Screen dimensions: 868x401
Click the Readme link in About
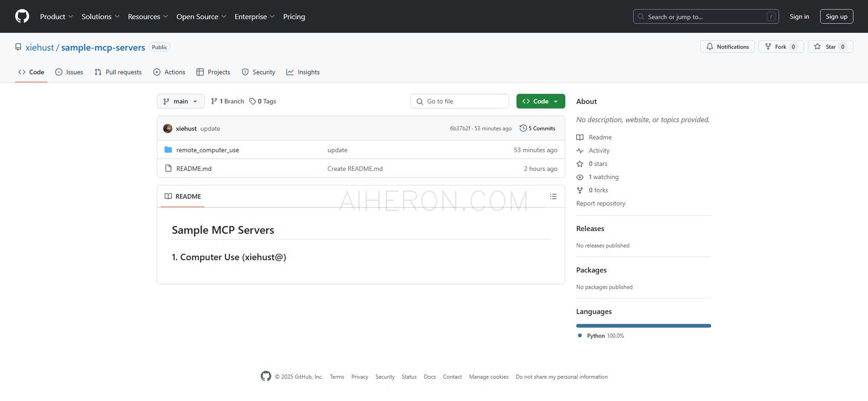tap(594, 137)
